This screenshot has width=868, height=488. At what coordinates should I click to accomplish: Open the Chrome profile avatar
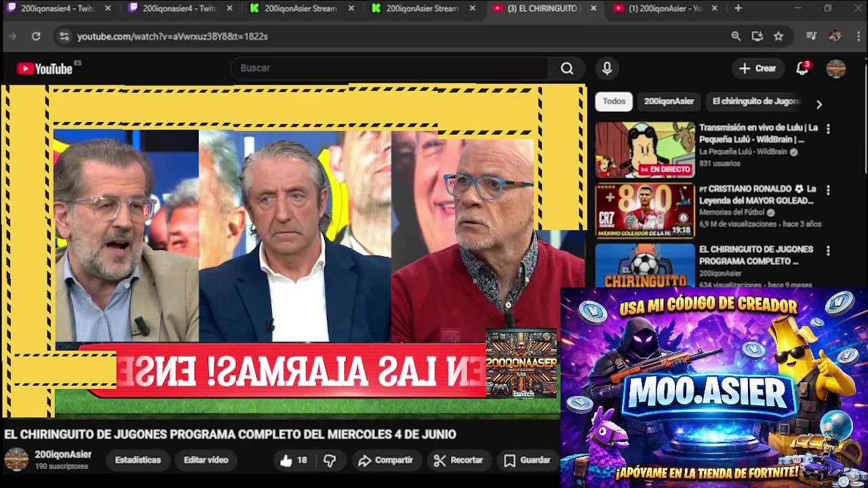[835, 37]
